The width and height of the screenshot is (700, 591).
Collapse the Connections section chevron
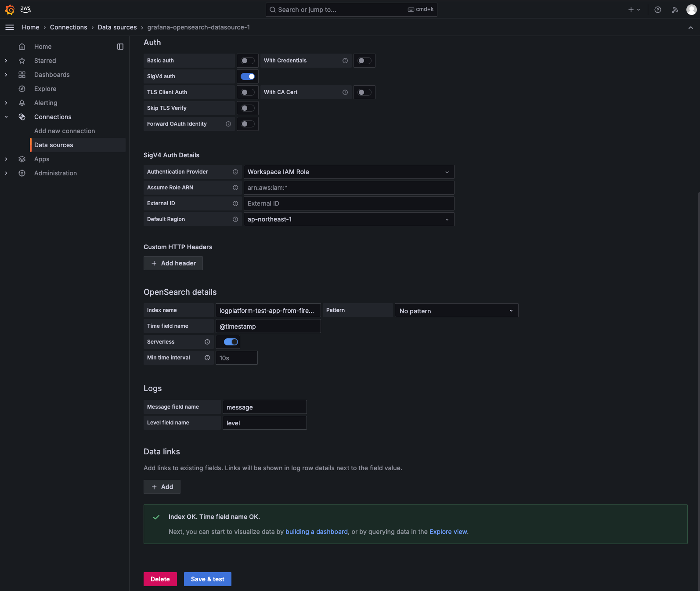pos(6,117)
